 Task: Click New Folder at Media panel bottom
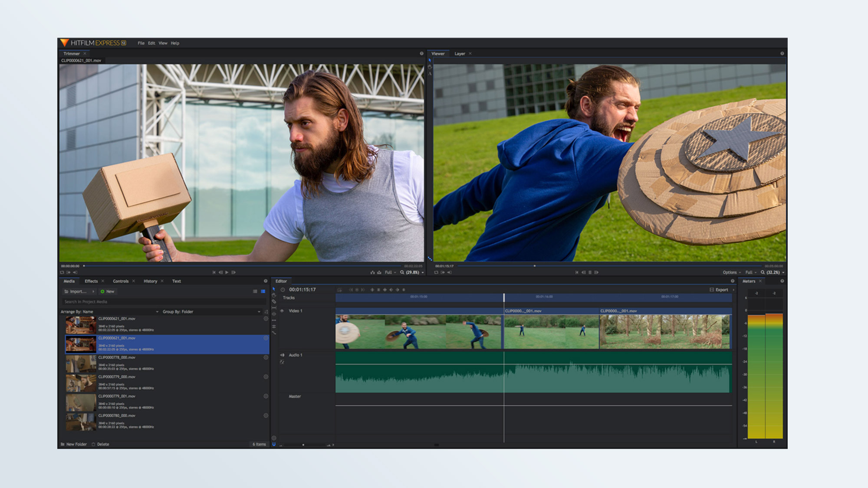(74, 444)
